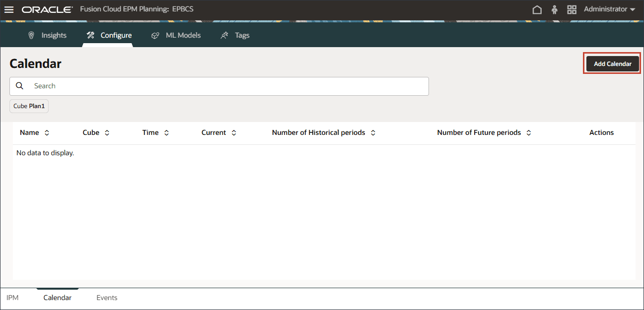Click the Oracle logo

tap(48, 9)
